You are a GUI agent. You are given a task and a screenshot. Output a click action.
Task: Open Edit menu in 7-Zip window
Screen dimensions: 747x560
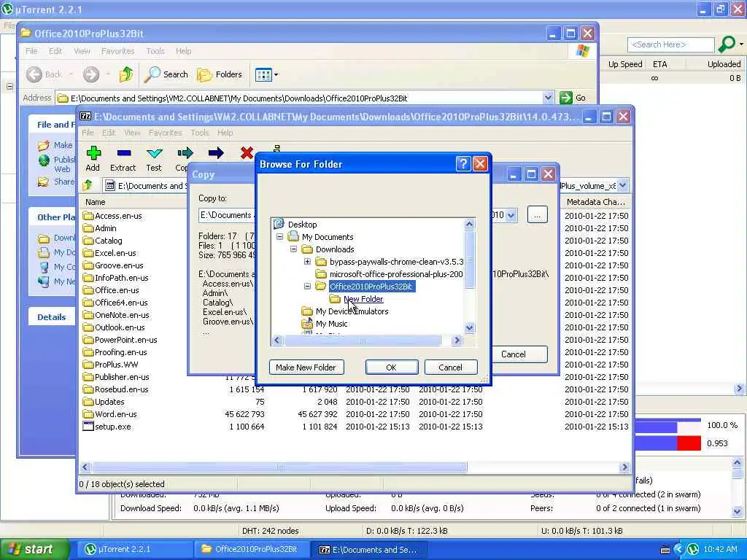[x=109, y=133]
